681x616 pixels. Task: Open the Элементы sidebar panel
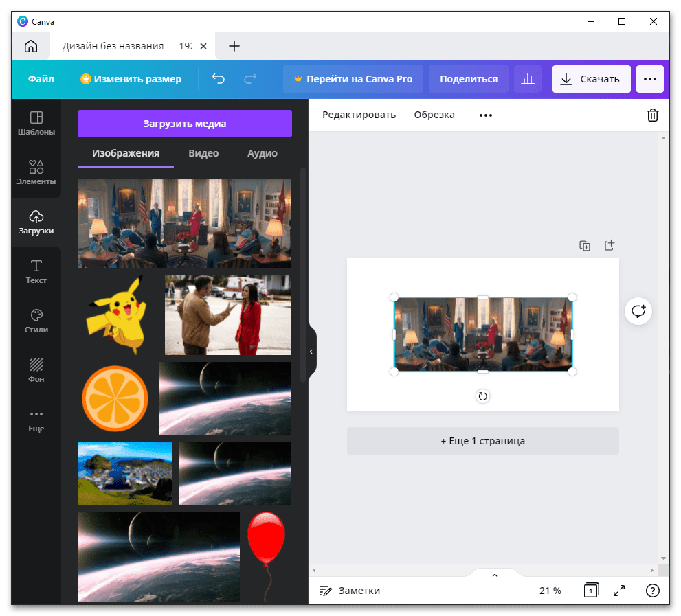(x=36, y=173)
